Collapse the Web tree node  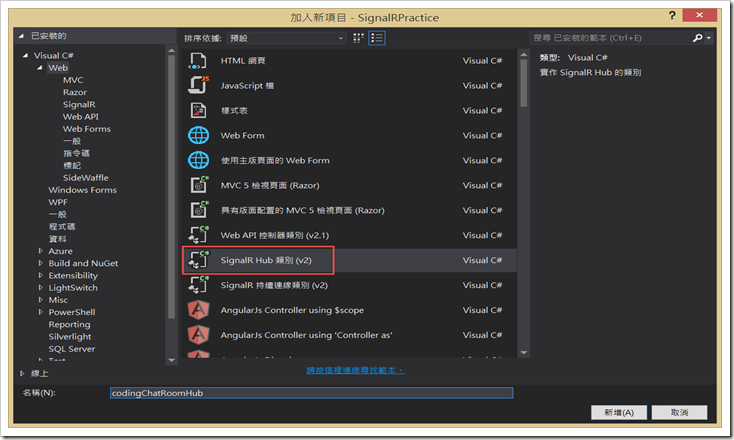(40, 68)
